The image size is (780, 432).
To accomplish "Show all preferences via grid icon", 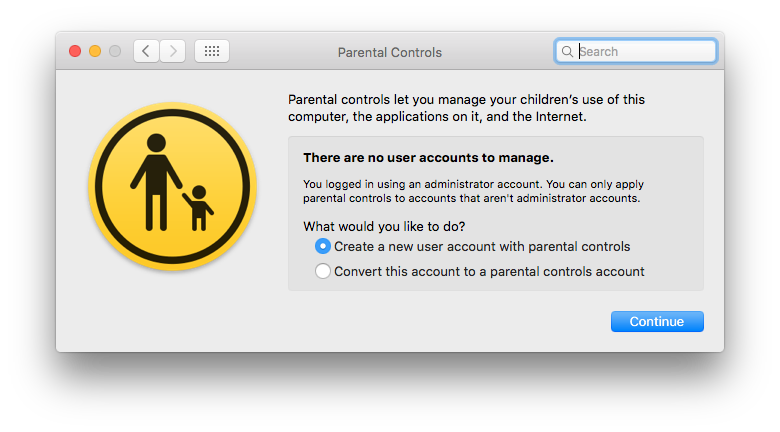I will (212, 51).
